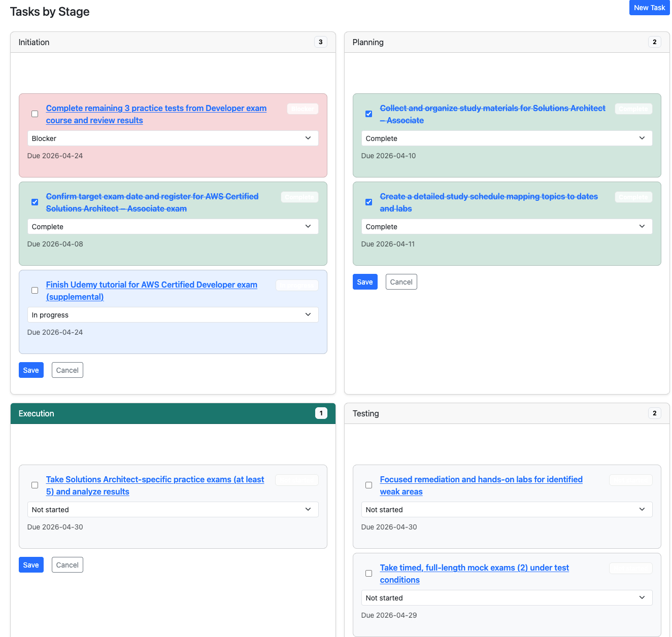
Task: Check the 'Focused remediation and hands-on labs' checkbox
Action: [x=368, y=485]
